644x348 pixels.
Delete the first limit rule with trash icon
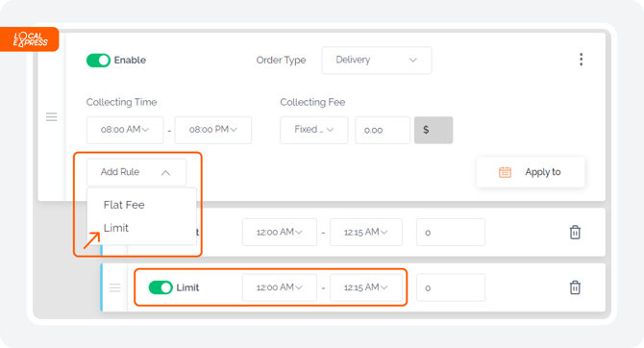[x=575, y=232]
